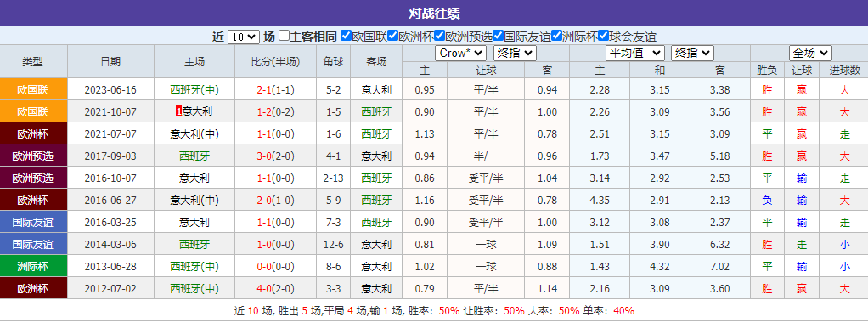Click the corner count 2-13

tap(333, 178)
